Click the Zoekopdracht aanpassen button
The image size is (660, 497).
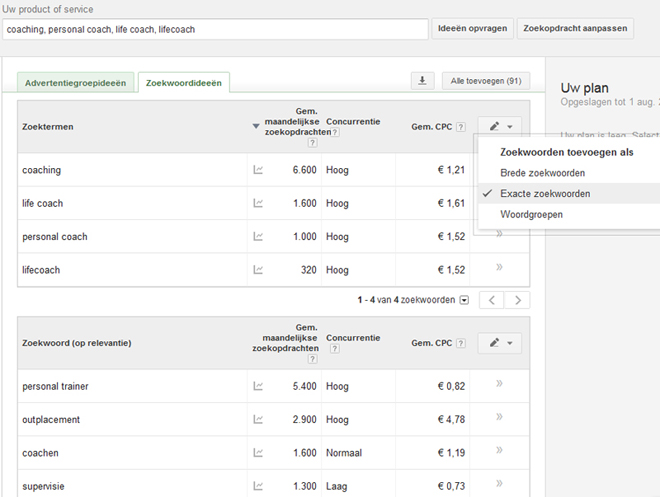(575, 29)
